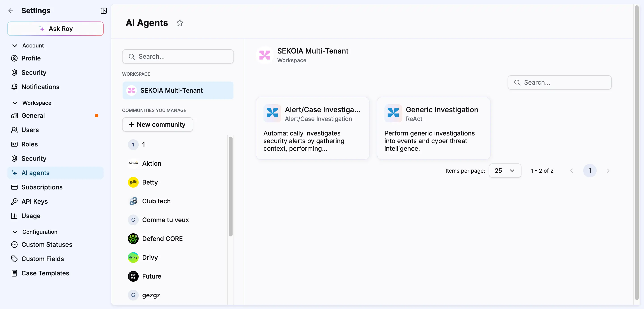
Task: Go to the next page
Action: (608, 171)
